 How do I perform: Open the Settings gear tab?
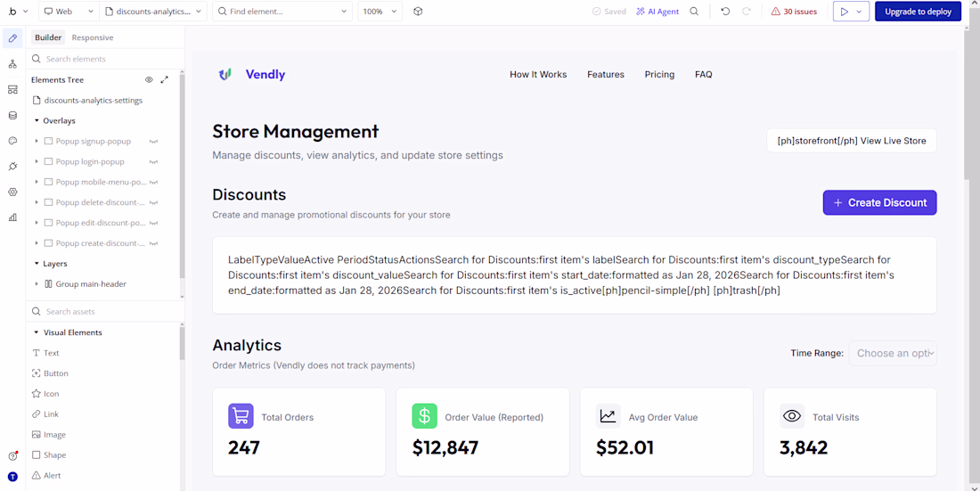point(12,192)
